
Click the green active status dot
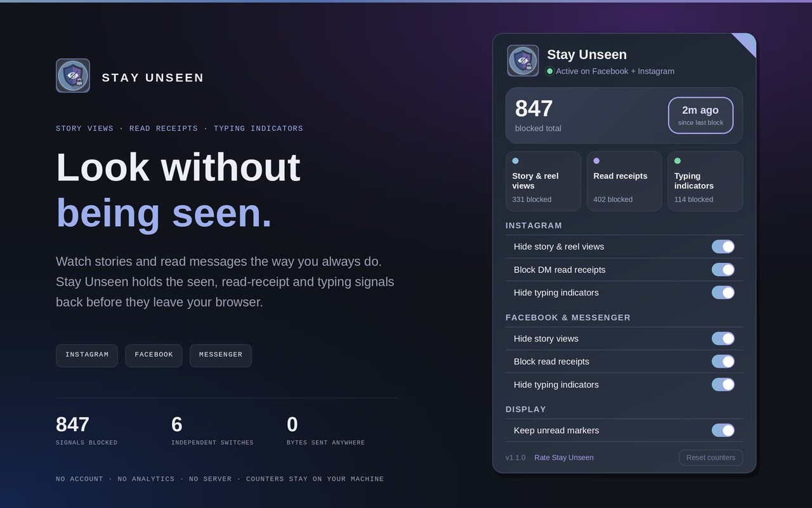point(550,71)
